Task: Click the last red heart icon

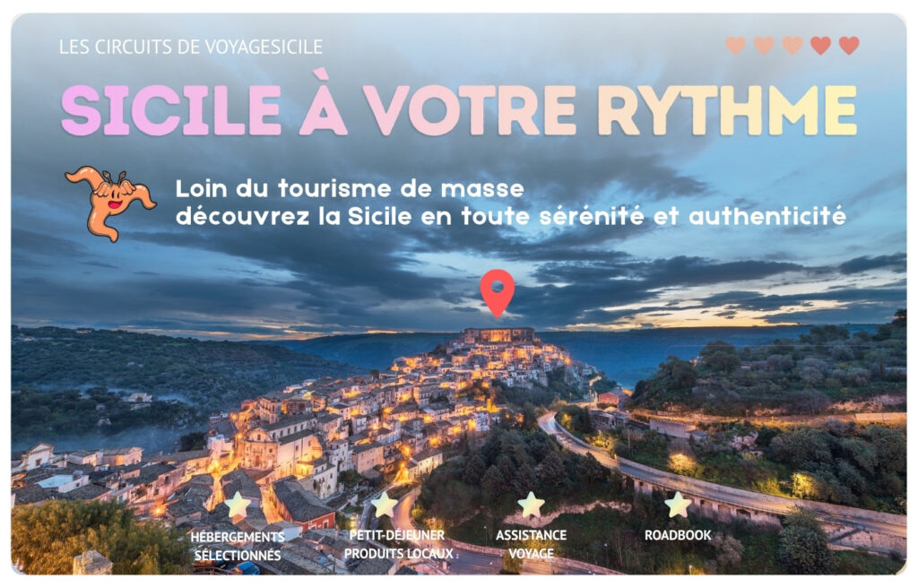Action: pyautogui.click(x=849, y=46)
